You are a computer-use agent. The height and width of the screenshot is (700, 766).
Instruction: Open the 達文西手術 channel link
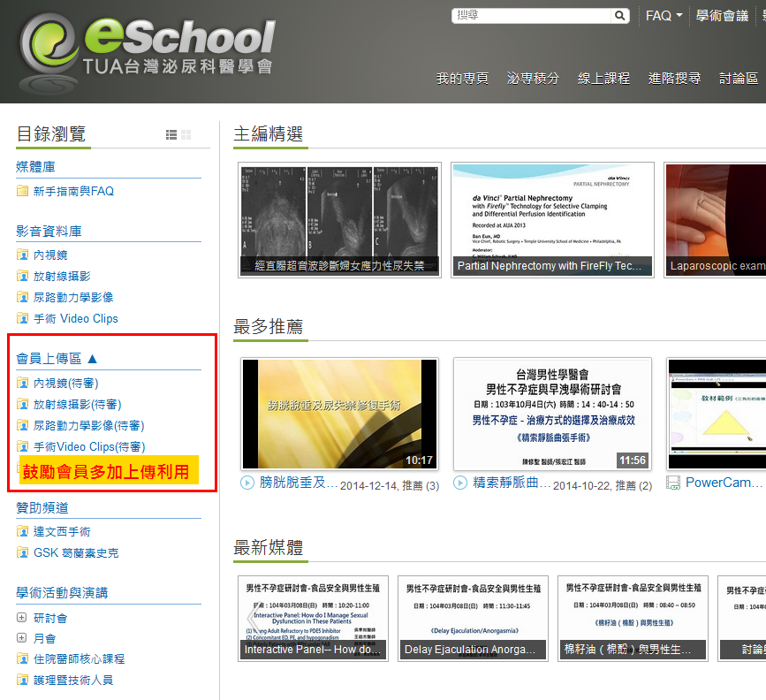[x=62, y=532]
